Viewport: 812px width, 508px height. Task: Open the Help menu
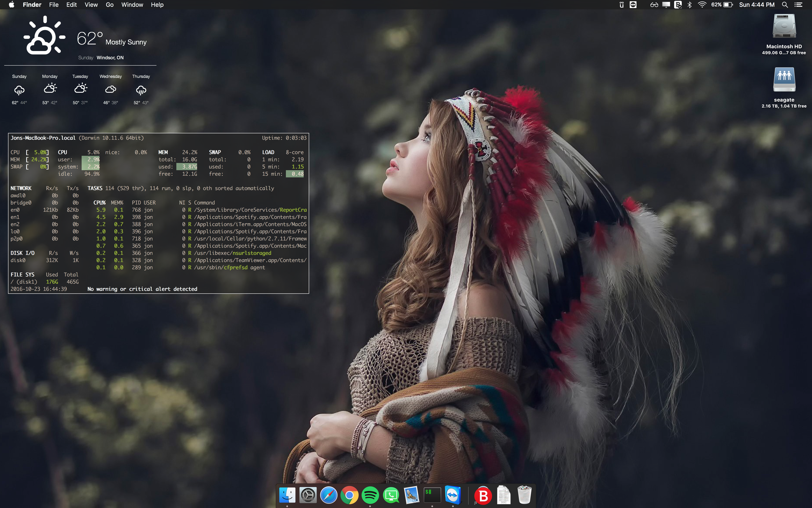tap(157, 5)
